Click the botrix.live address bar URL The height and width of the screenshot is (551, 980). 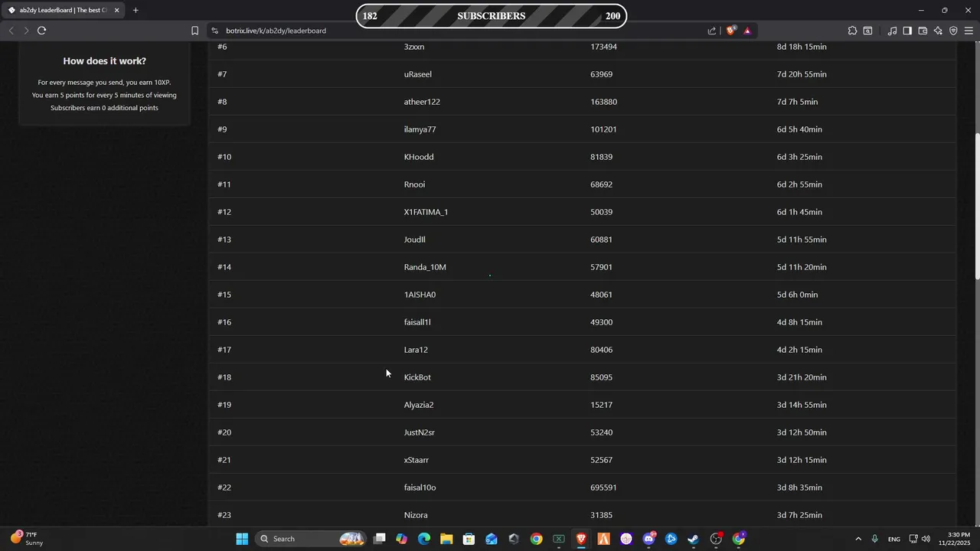(276, 31)
